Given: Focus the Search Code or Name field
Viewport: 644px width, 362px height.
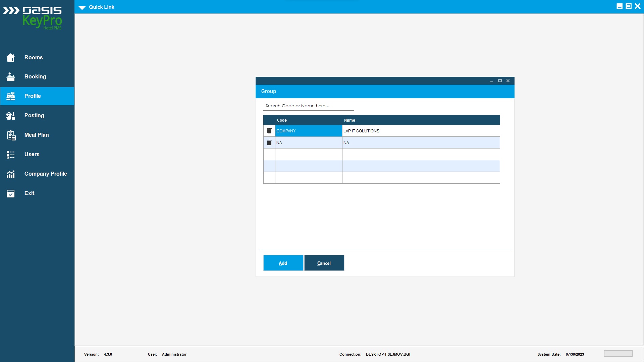Looking at the screenshot, I should [309, 106].
